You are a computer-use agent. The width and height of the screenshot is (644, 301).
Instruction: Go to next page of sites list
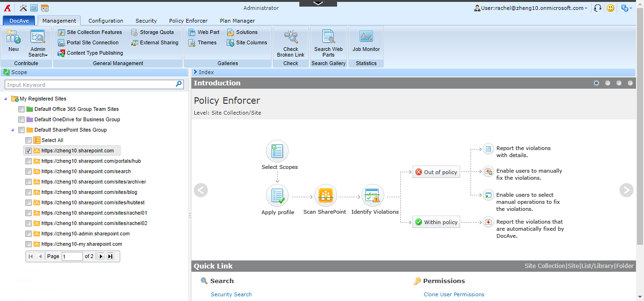[x=100, y=256]
